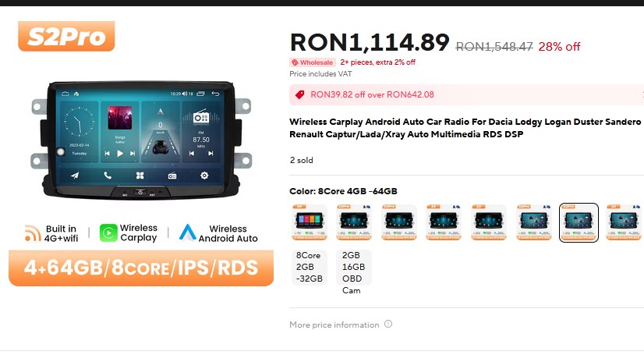Pick the last partially visible variant thumbnail
Image resolution: width=644 pixels, height=362 pixels.
click(x=625, y=222)
